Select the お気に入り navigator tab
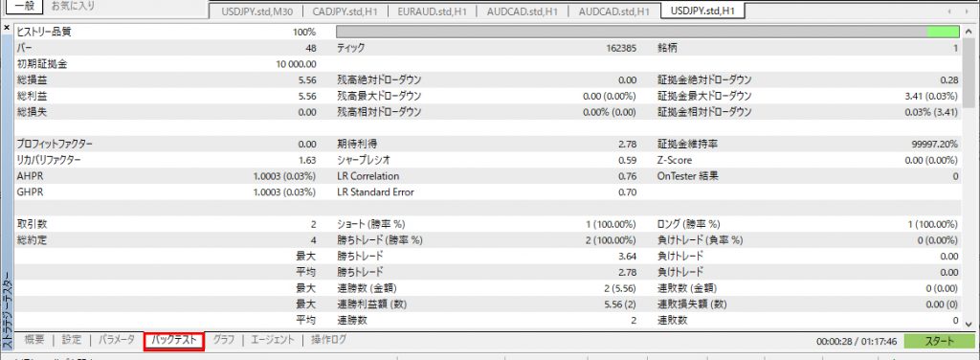Screen dimensions: 980x360 point(73,7)
